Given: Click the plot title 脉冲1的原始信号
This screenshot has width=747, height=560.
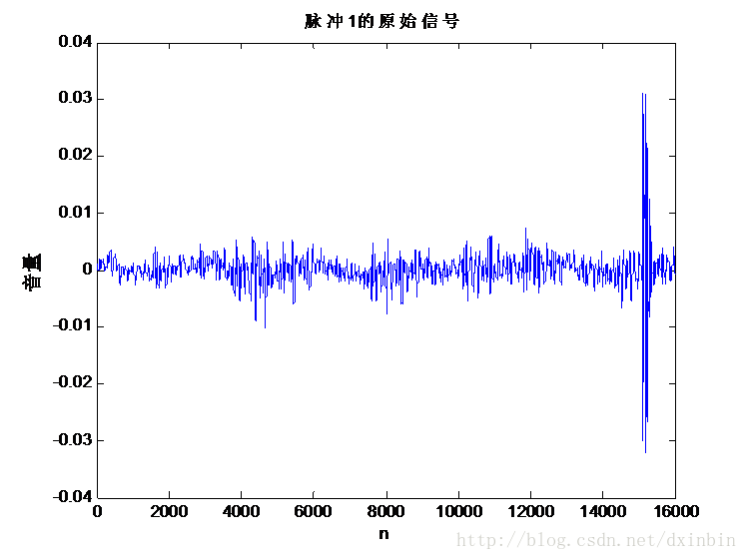Looking at the screenshot, I should pyautogui.click(x=381, y=21).
